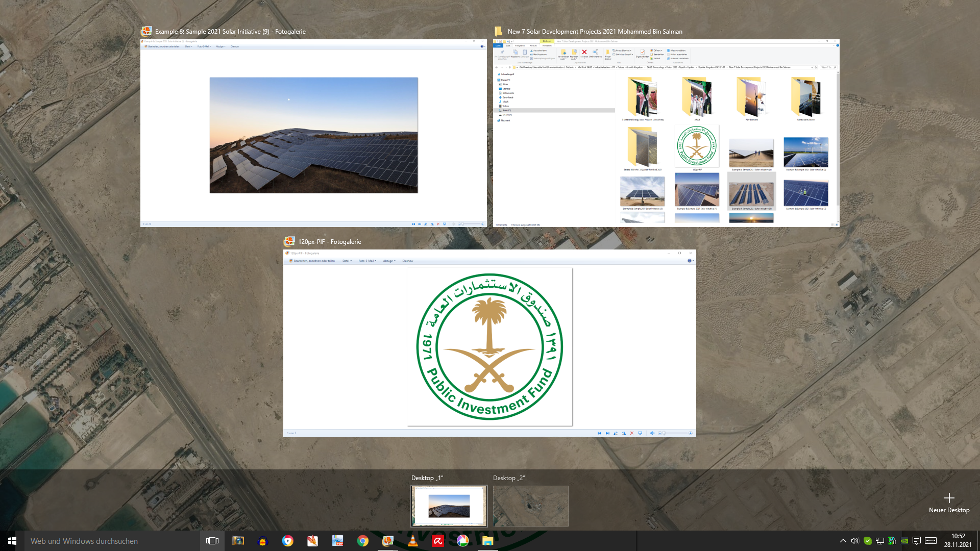This screenshot has height=551, width=980.
Task: Click the Löschen red X in Explorer ribbon
Action: [584, 54]
